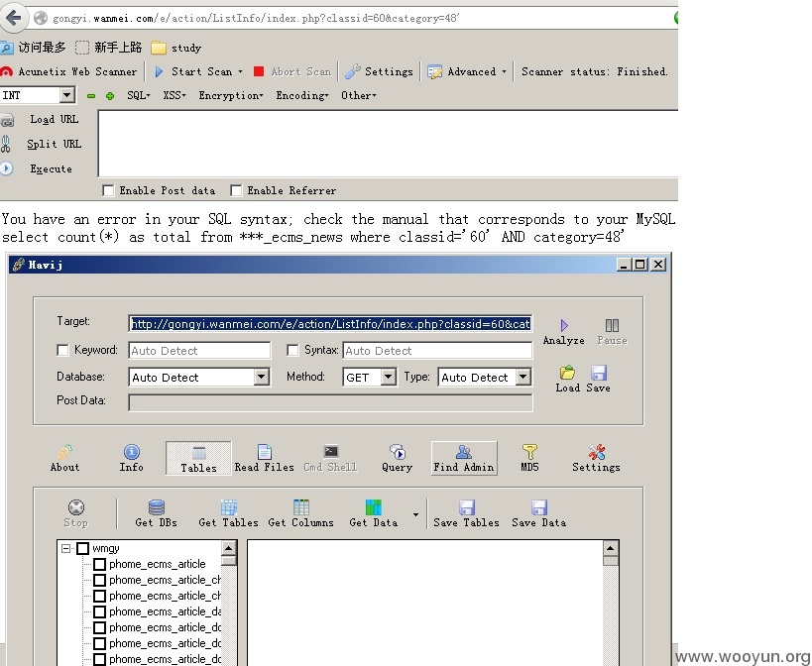The height and width of the screenshot is (666, 812).
Task: Click the Abort Scan red square
Action: (x=259, y=71)
